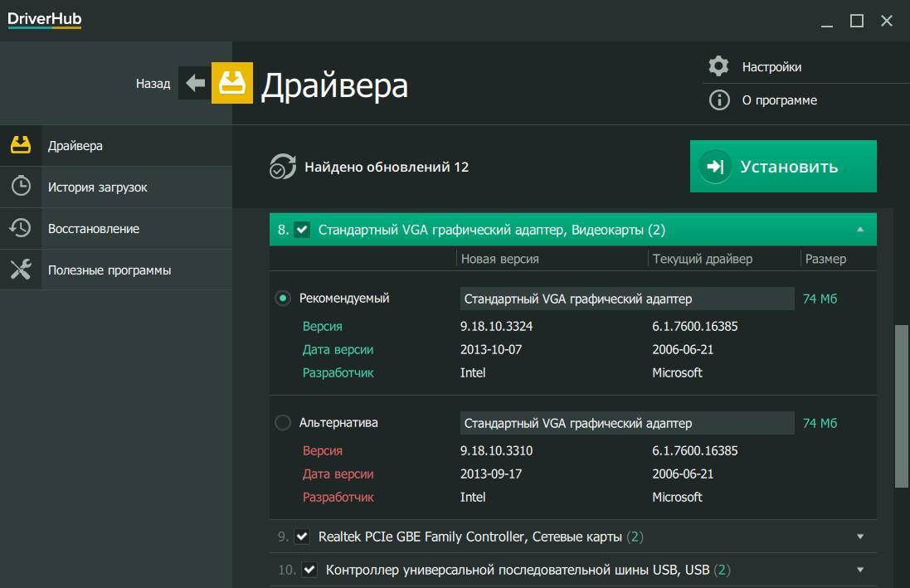Click the back arrow icon next to Назад

(195, 83)
